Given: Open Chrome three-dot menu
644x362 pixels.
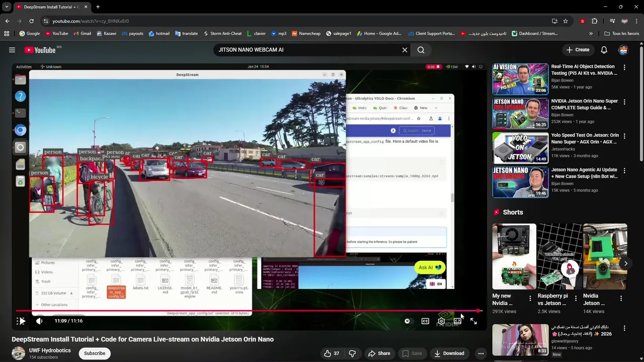Looking at the screenshot, I should 636,21.
